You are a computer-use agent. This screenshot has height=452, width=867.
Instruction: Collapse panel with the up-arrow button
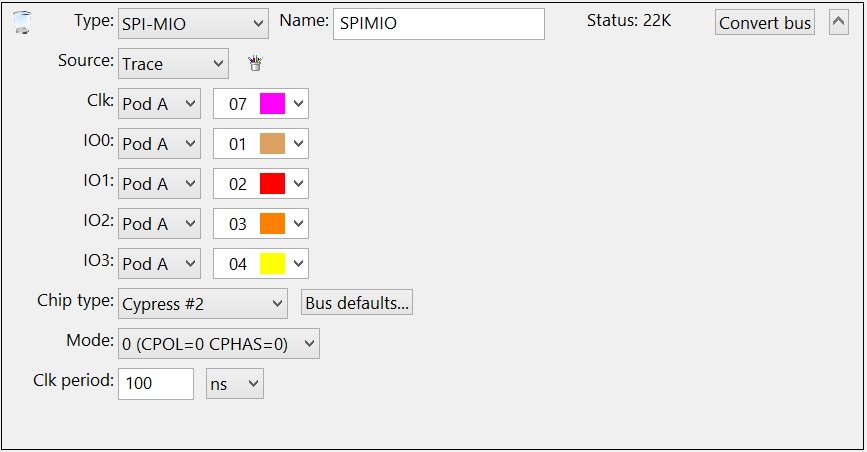click(x=838, y=23)
